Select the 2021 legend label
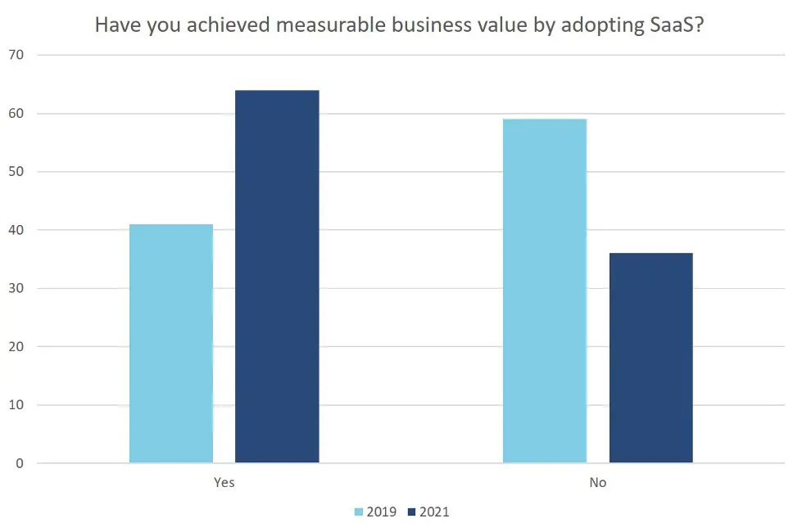802x532 pixels. click(x=434, y=512)
